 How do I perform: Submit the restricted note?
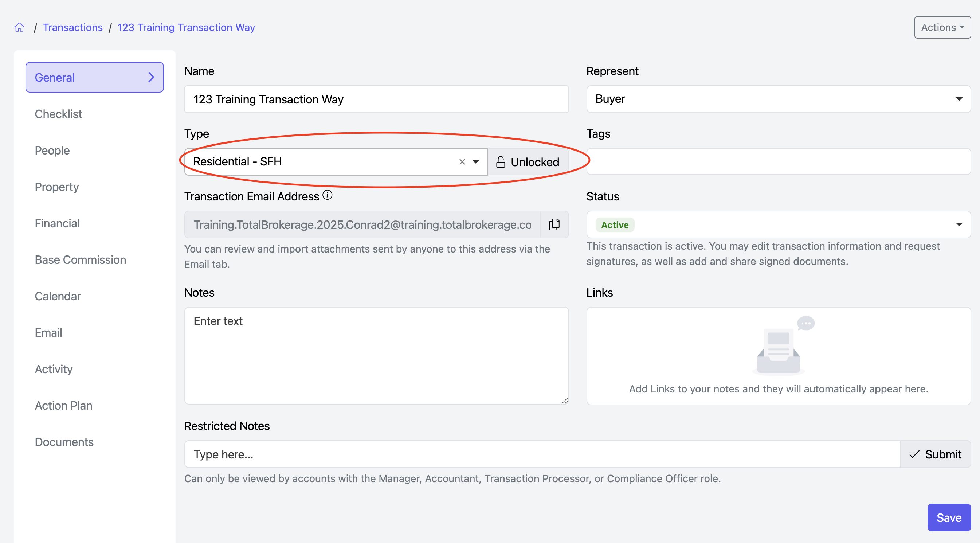click(x=935, y=454)
